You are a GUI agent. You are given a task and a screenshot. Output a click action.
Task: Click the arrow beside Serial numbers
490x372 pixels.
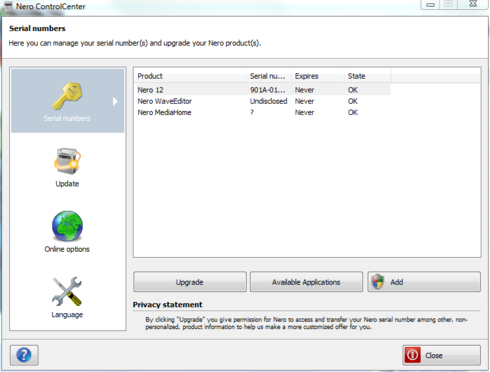(115, 101)
